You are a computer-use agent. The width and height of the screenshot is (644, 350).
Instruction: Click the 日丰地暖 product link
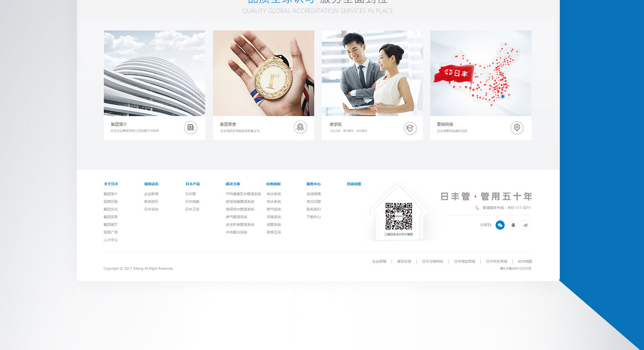(x=192, y=202)
